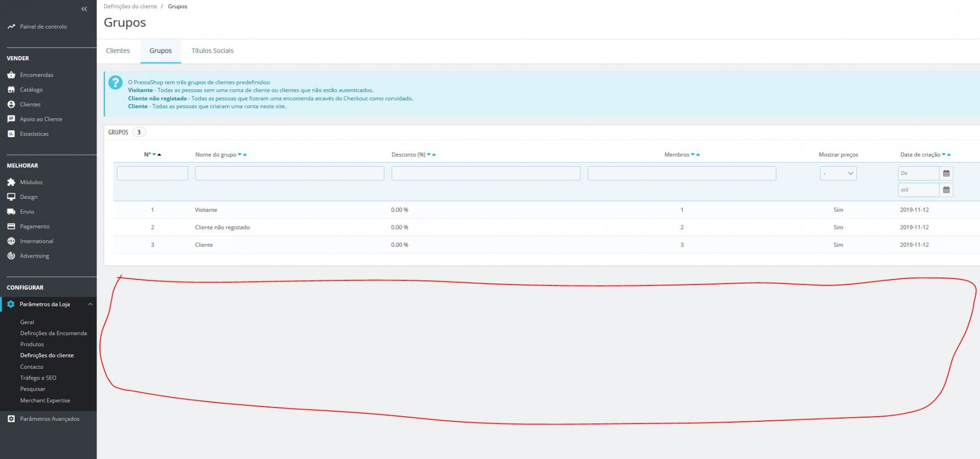This screenshot has height=459, width=980.
Task: Sort Membros column descending arrow
Action: 693,155
